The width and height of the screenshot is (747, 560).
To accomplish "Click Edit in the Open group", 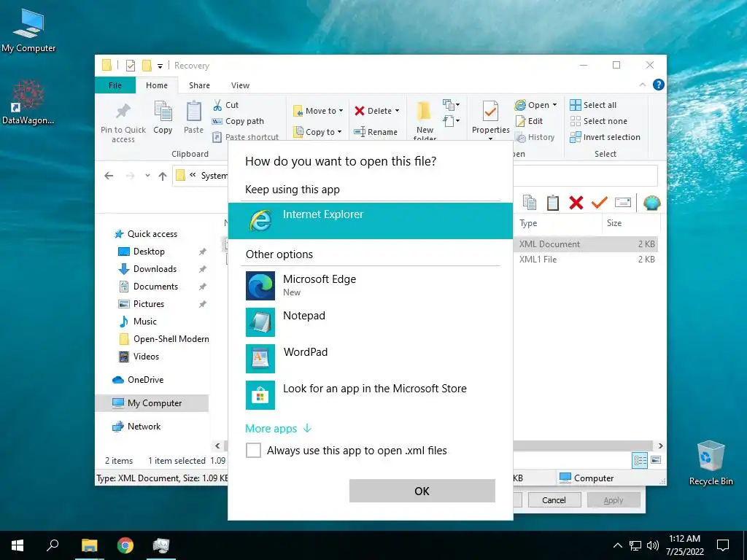I will [x=530, y=121].
